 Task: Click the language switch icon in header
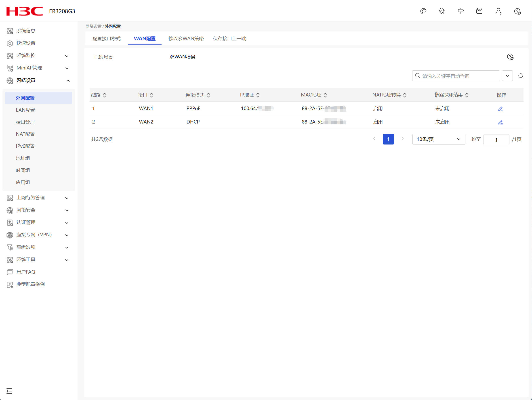(x=442, y=11)
